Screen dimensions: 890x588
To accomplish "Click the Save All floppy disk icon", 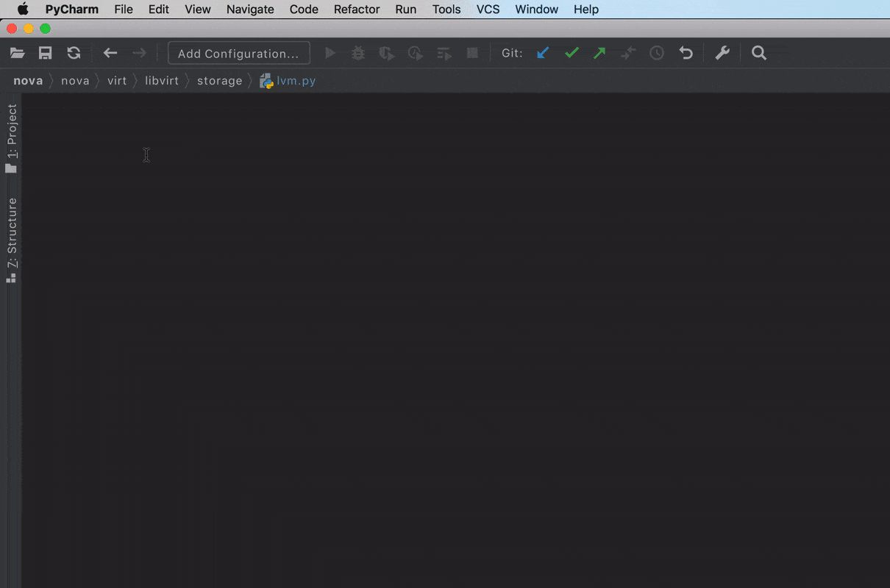I will click(x=46, y=53).
